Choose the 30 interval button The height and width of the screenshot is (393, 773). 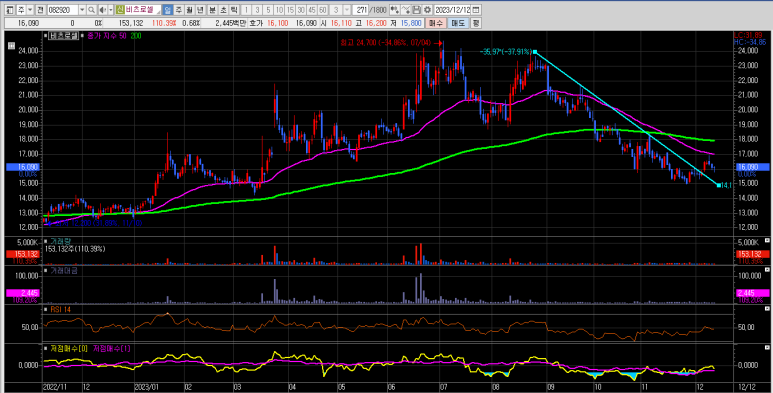[301, 10]
